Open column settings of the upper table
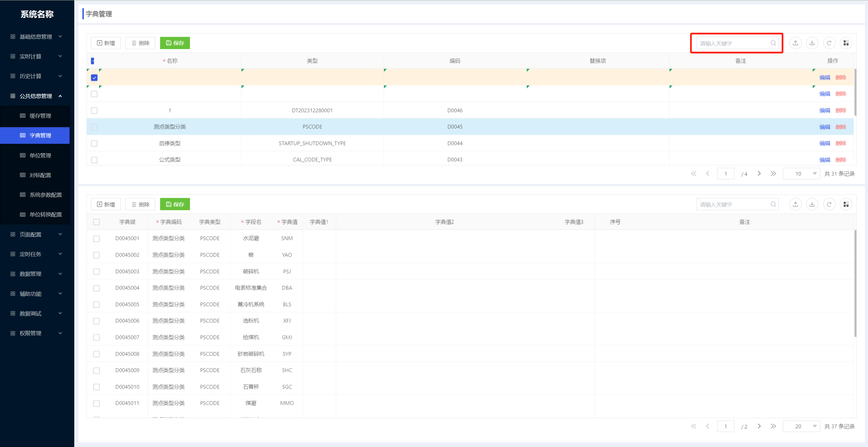868x447 pixels. [846, 43]
